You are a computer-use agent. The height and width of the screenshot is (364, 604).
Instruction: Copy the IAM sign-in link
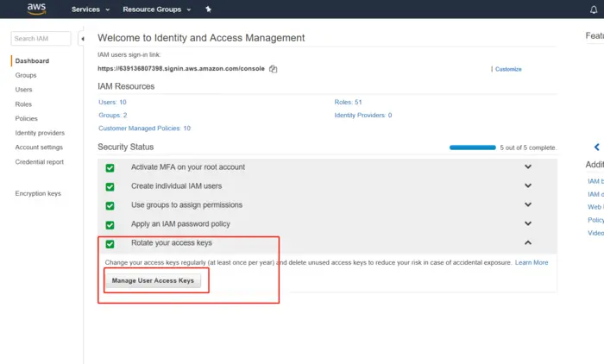pos(273,69)
